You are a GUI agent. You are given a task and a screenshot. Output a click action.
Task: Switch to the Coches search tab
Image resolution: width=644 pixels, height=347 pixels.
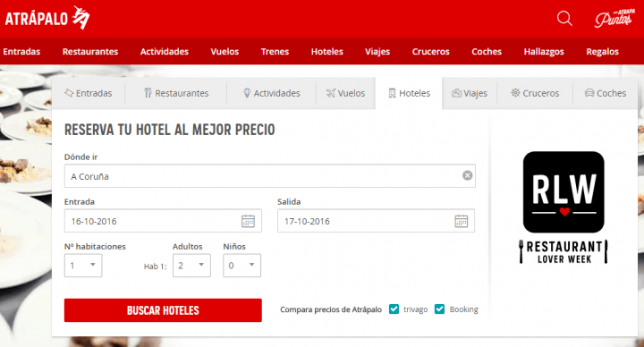coord(606,93)
